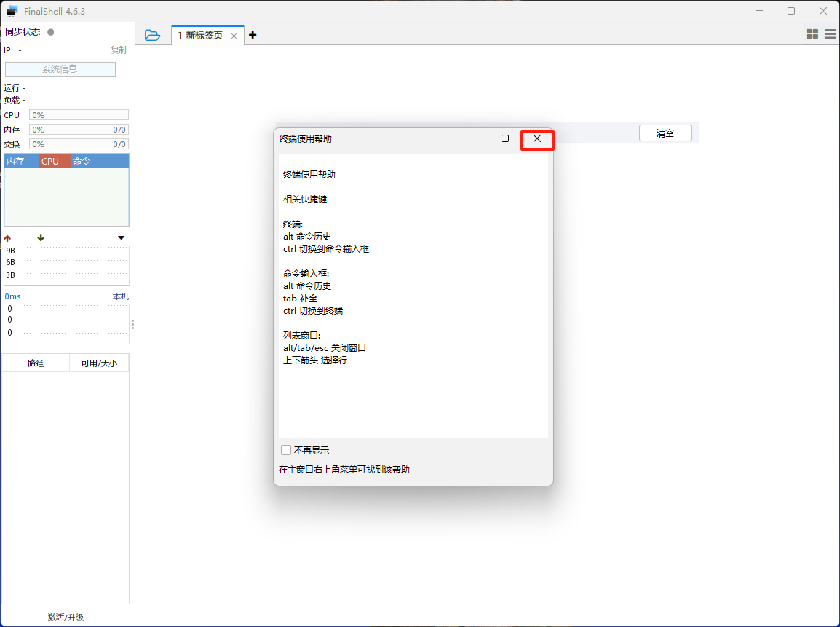Click the 同步状态 label
This screenshot has height=627, width=840.
pyautogui.click(x=23, y=32)
